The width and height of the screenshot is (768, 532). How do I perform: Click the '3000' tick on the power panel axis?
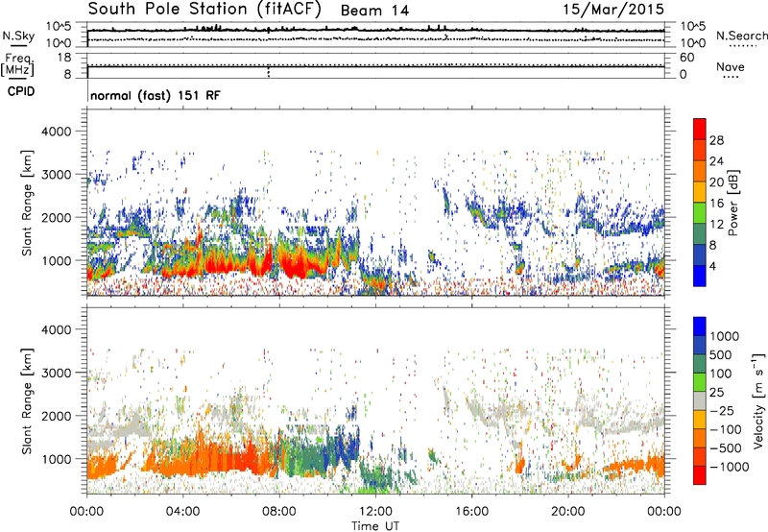56,175
